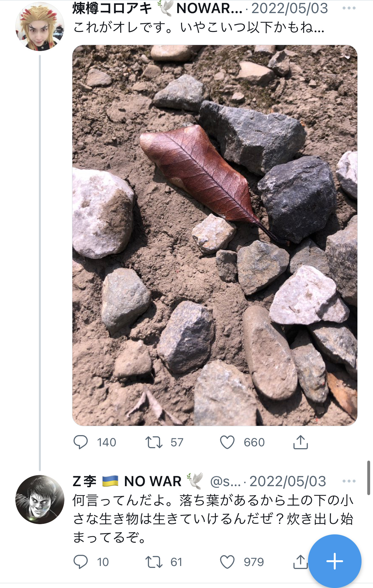Open Z李's tweet 2022/05/03 timestamp
Viewport: 373px width, 588px height.
tap(288, 481)
